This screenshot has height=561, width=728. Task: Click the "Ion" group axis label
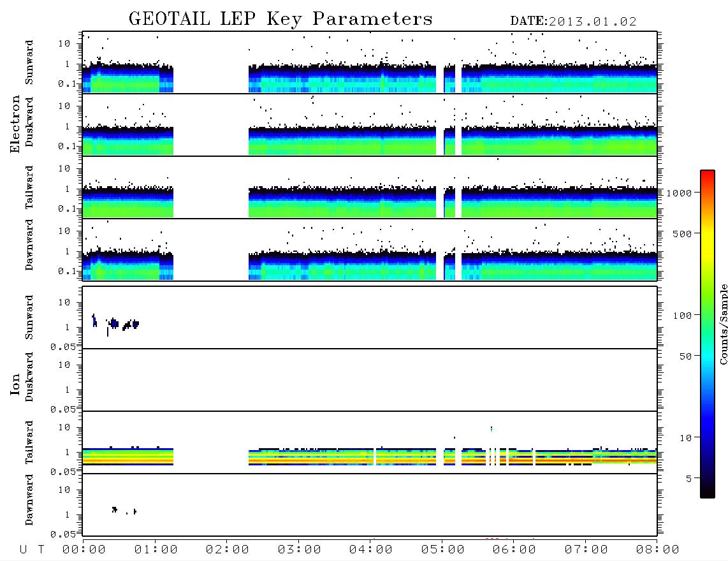point(15,384)
